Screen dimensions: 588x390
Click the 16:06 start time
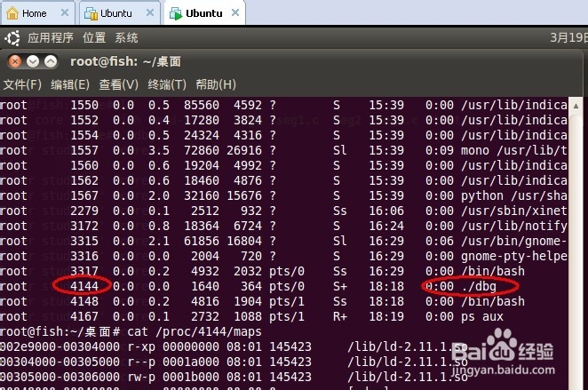pos(386,211)
